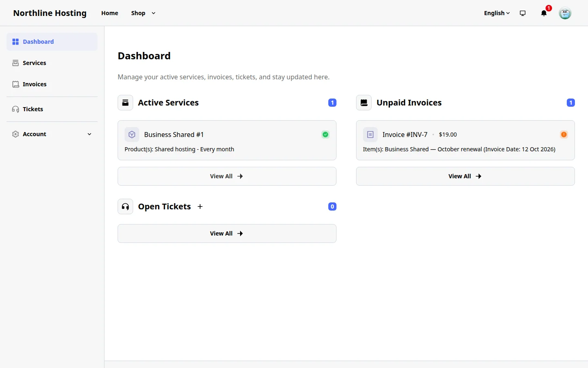588x368 pixels.
Task: Click the "Dashboard" page heading
Action: click(144, 56)
